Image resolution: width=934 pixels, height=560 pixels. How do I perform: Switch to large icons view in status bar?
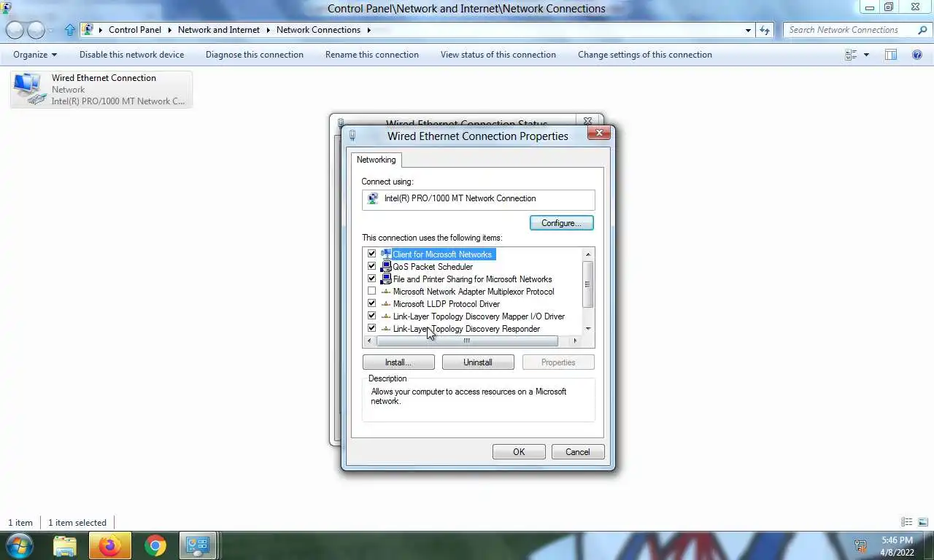point(923,522)
